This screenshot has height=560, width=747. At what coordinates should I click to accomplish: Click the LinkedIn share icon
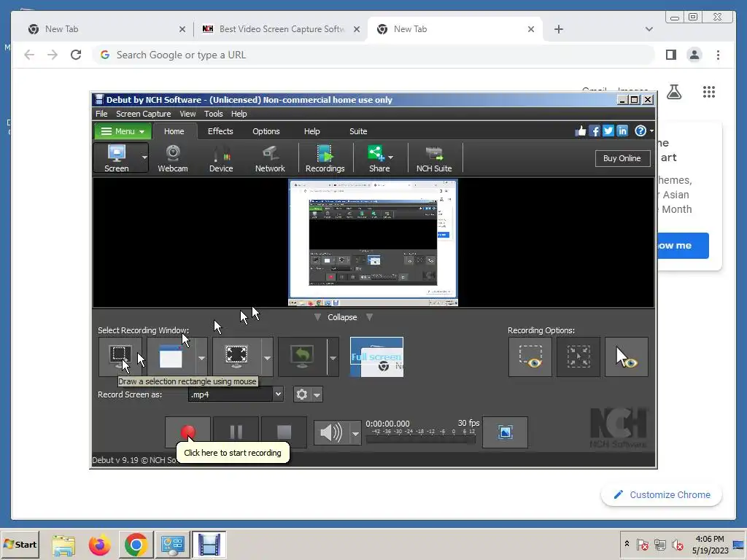tap(622, 131)
